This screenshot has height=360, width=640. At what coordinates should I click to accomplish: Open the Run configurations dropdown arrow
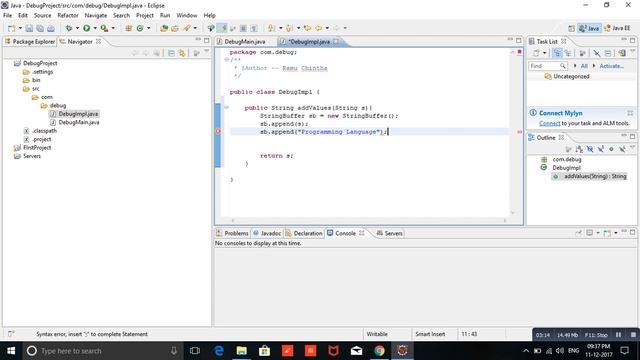coord(95,28)
